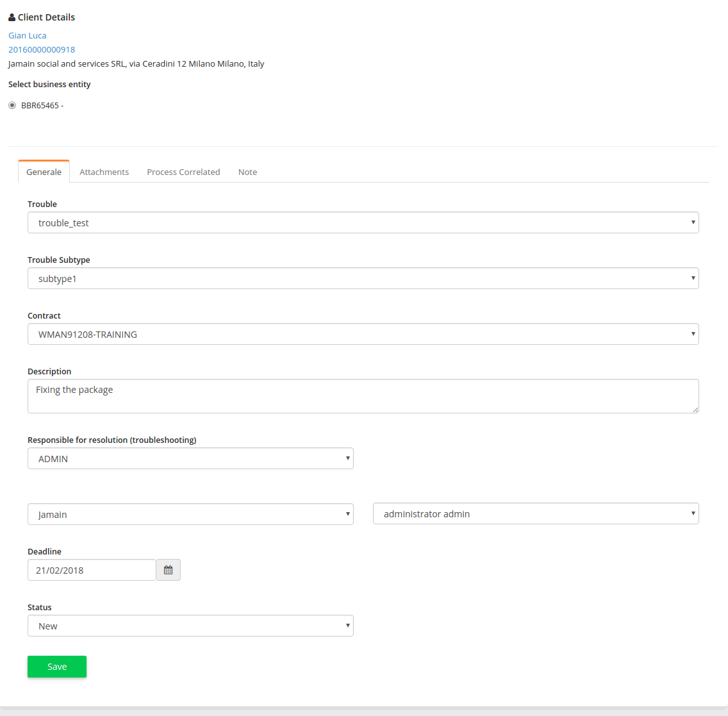Image resolution: width=728 pixels, height=716 pixels.
Task: Go to the Note tab
Action: pyautogui.click(x=247, y=172)
